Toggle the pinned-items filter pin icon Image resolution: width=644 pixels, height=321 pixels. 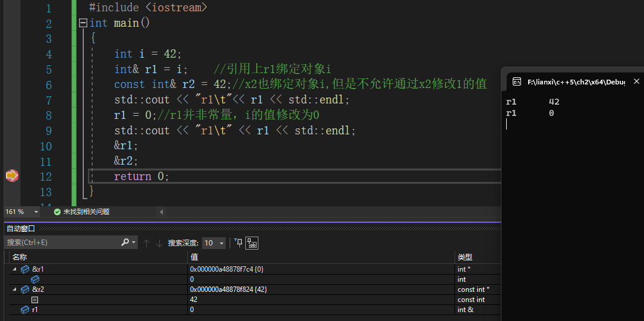pos(239,243)
